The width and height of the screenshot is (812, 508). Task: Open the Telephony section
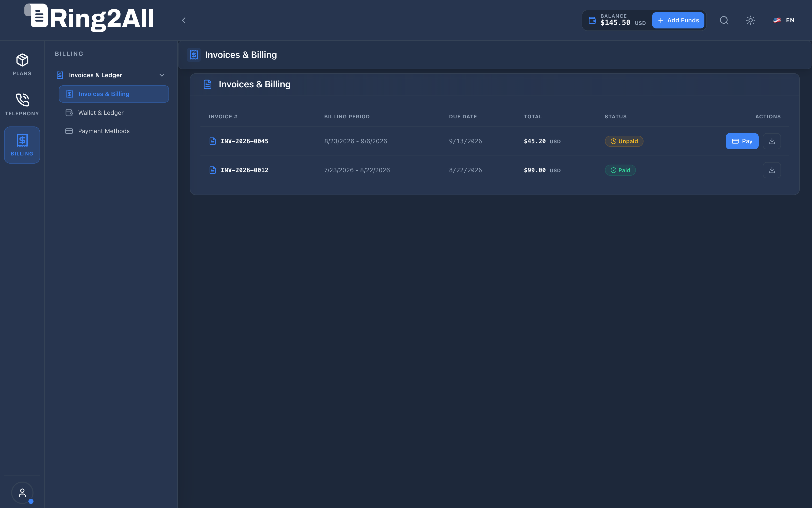[22, 105]
